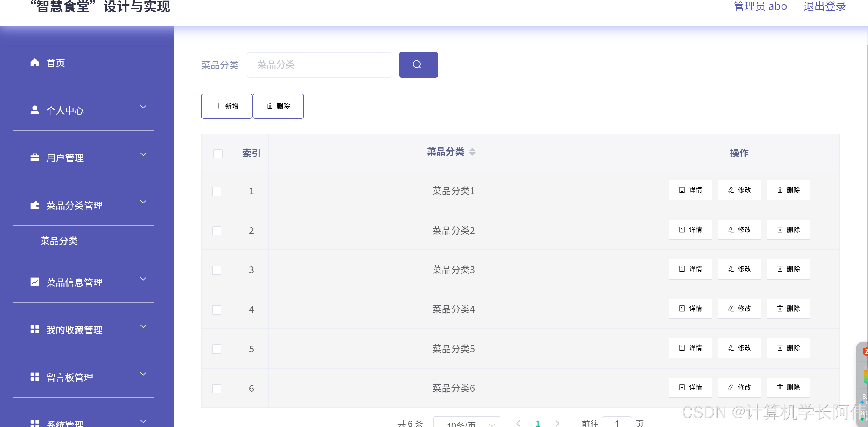Viewport: 868px width, 427px height.
Task: Click the magnifier search button
Action: click(x=418, y=64)
